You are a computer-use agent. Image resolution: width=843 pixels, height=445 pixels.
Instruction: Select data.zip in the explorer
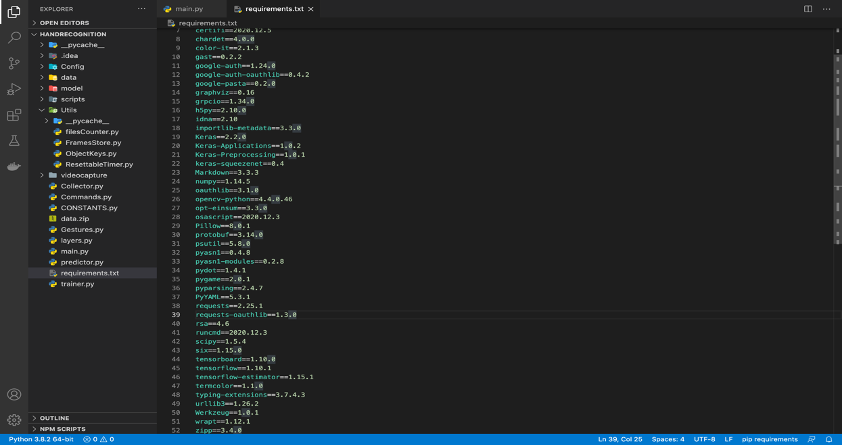(x=92, y=219)
